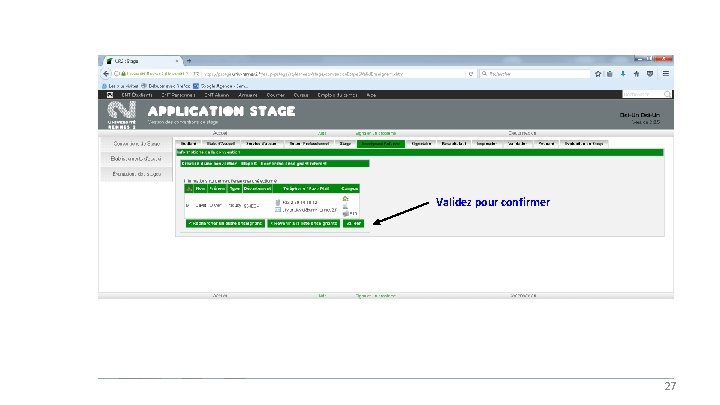Click the Téléphone / Fax / Mail column header
720x405 pixels.
306,189
